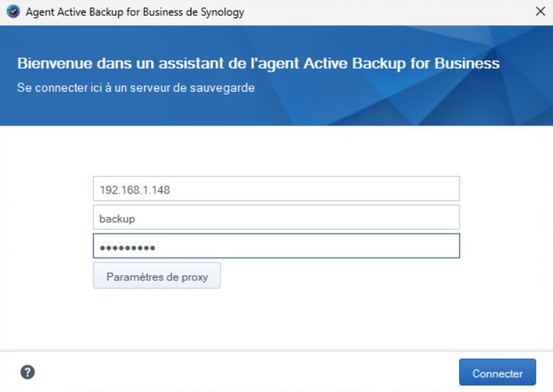Click into the username field containing backup
The image size is (553, 392).
point(276,217)
